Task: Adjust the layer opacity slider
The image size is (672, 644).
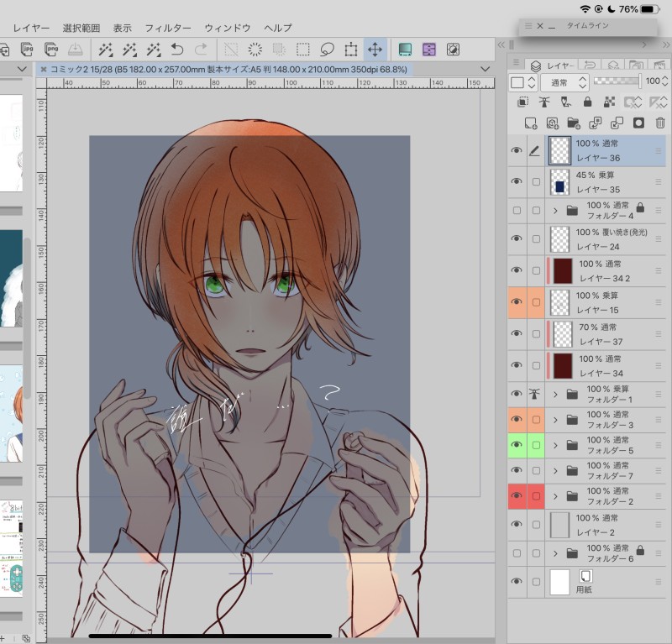Action: pyautogui.click(x=617, y=81)
